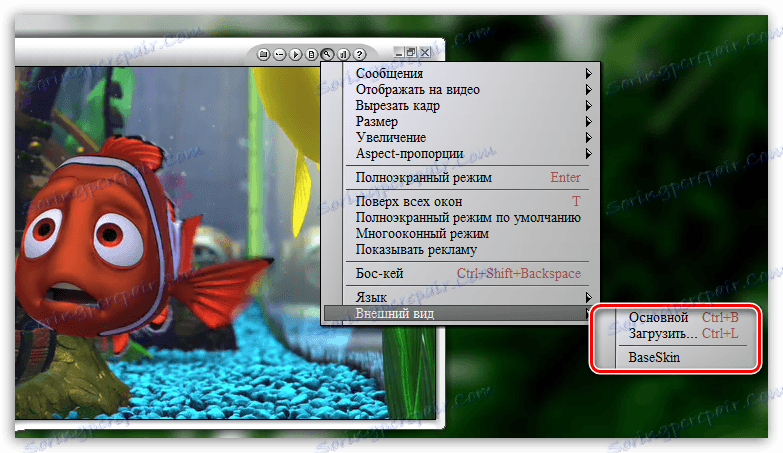Open Aspect-пропорции submenu
This screenshot has width=783, height=453.
[x=460, y=153]
